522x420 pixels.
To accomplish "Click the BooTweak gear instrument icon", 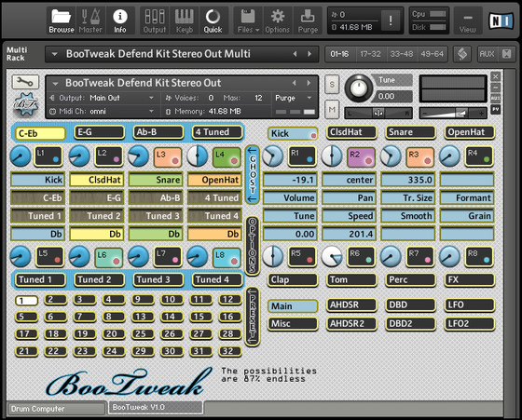I will click(26, 104).
